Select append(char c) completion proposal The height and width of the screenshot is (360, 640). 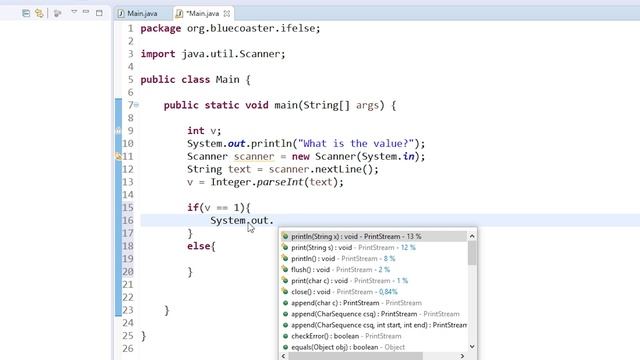(x=374, y=303)
